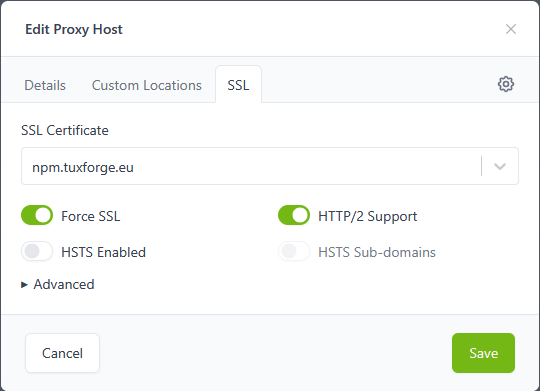Save the proxy host changes
Screen dimensions: 540x391
click(x=483, y=353)
